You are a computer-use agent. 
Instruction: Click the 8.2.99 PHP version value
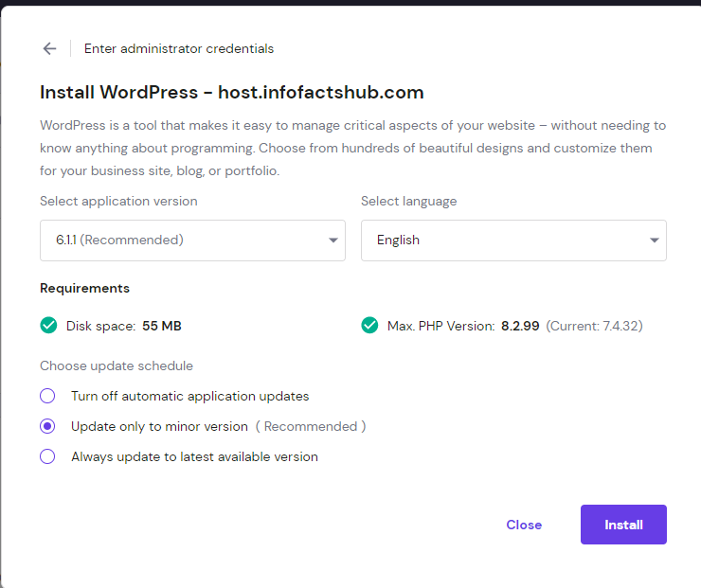click(520, 326)
